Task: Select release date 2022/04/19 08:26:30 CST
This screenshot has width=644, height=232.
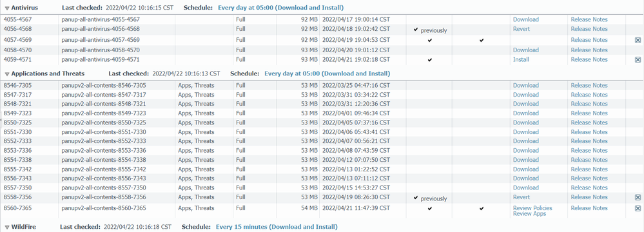Action: 356,197
